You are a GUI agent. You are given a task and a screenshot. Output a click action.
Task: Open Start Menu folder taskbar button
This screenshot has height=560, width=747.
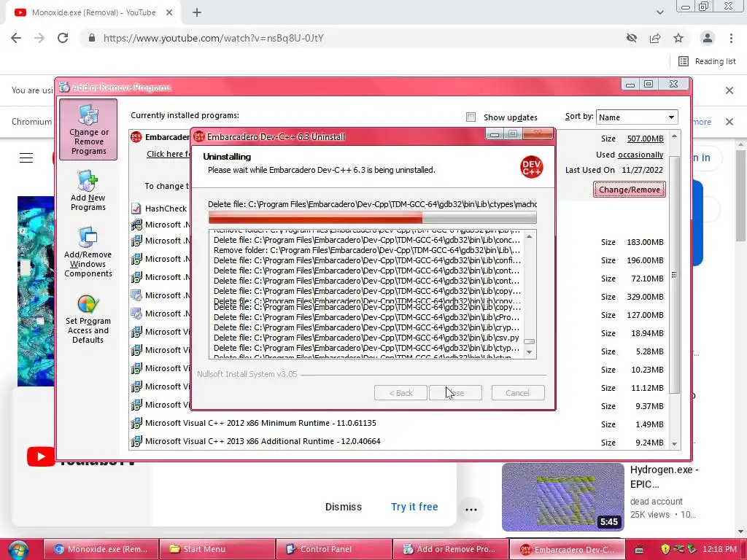(217, 549)
